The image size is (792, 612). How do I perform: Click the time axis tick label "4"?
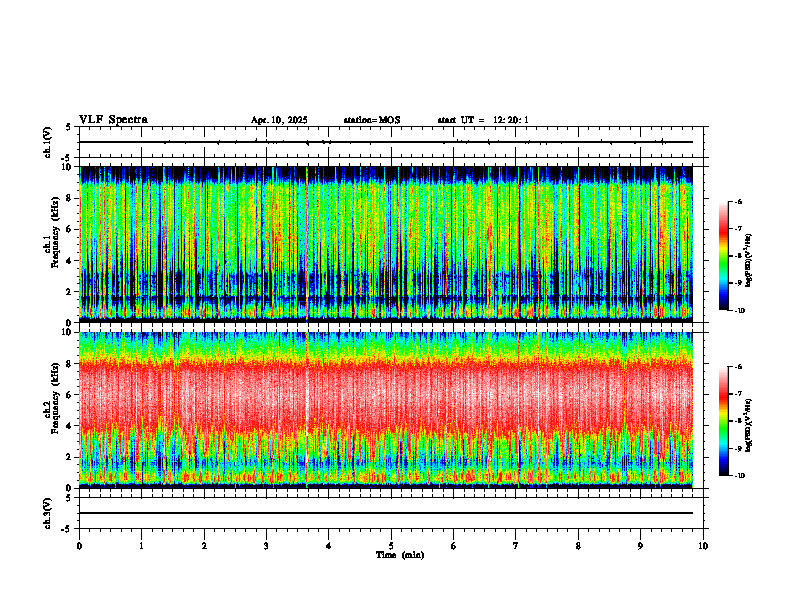329,546
